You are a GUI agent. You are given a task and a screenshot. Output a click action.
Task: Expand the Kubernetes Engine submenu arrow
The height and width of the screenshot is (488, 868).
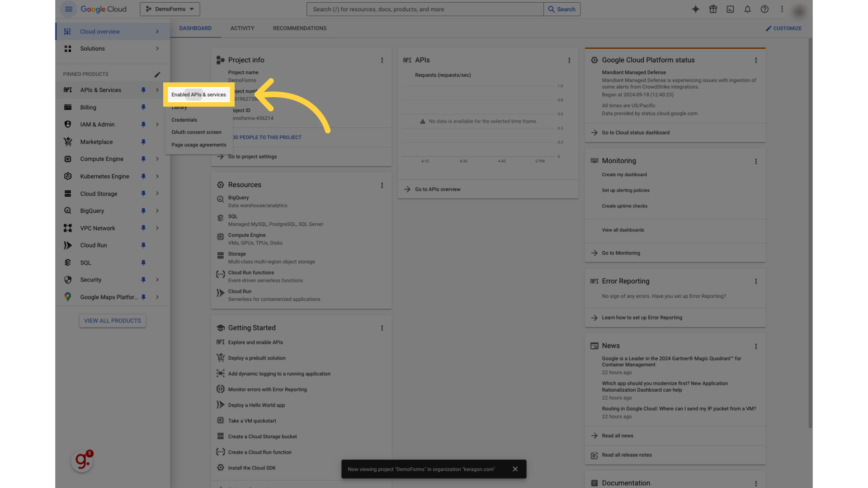click(x=157, y=176)
